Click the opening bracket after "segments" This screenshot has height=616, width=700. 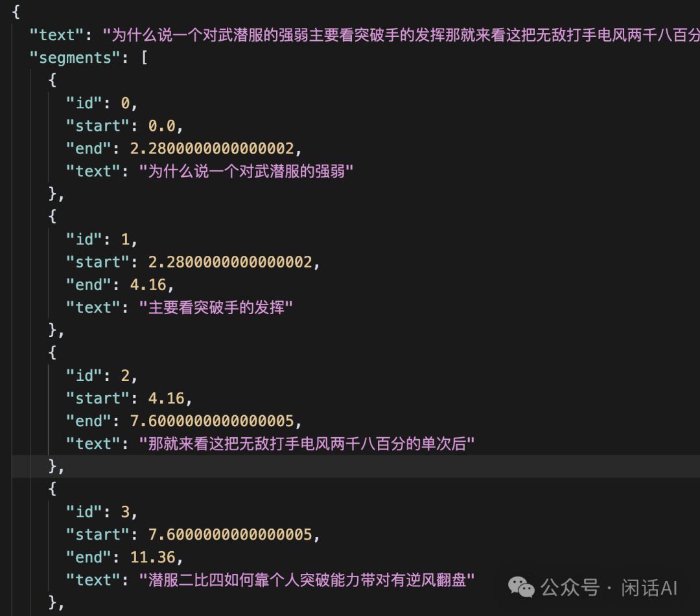click(143, 58)
